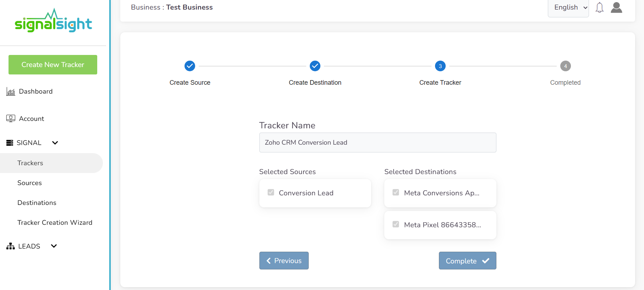Viewport: 644px width, 290px height.
Task: Click the Create Destination step label
Action: coord(315,83)
